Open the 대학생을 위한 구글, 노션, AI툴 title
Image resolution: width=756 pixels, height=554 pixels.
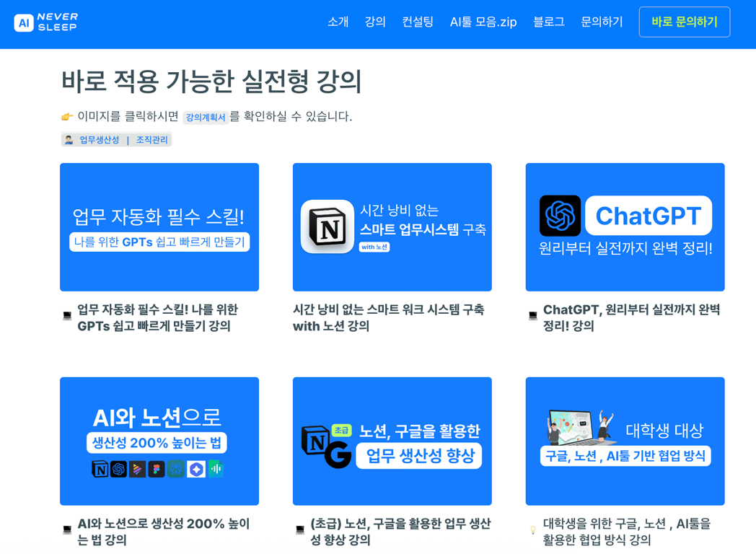pyautogui.click(x=627, y=532)
